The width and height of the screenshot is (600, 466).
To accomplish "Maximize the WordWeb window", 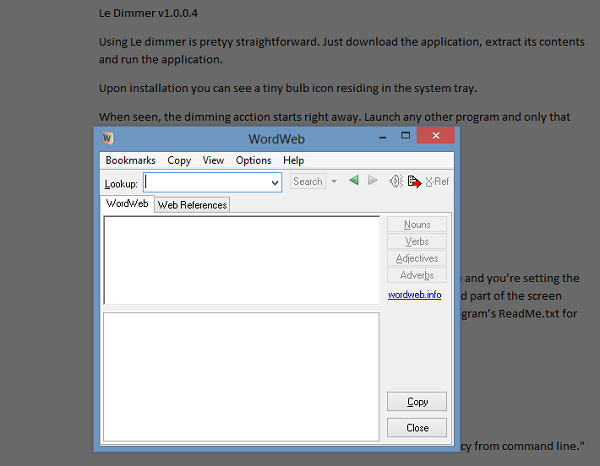I will point(405,135).
